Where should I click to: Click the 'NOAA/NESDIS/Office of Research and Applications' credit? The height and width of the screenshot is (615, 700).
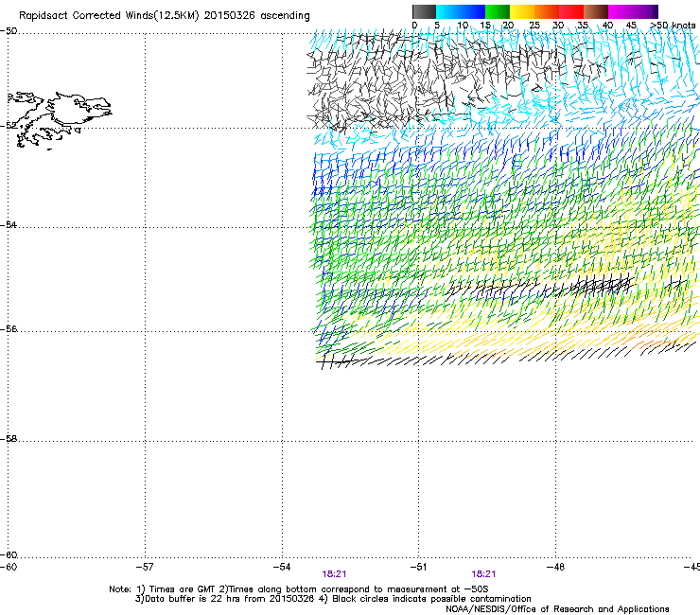[557, 609]
